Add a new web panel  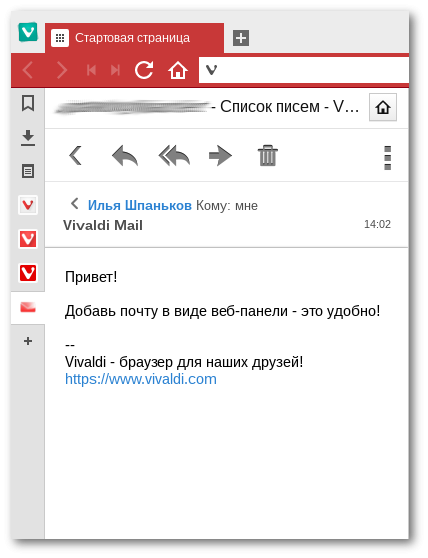pyautogui.click(x=28, y=341)
